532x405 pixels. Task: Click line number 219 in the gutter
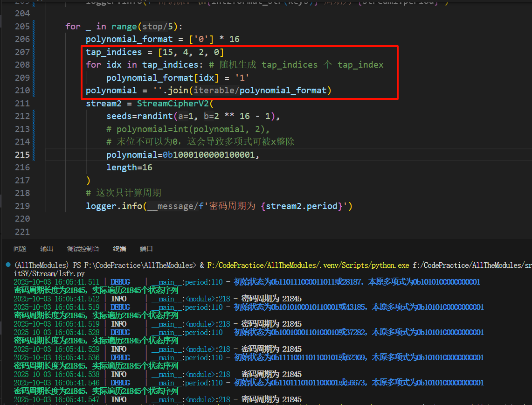22,206
